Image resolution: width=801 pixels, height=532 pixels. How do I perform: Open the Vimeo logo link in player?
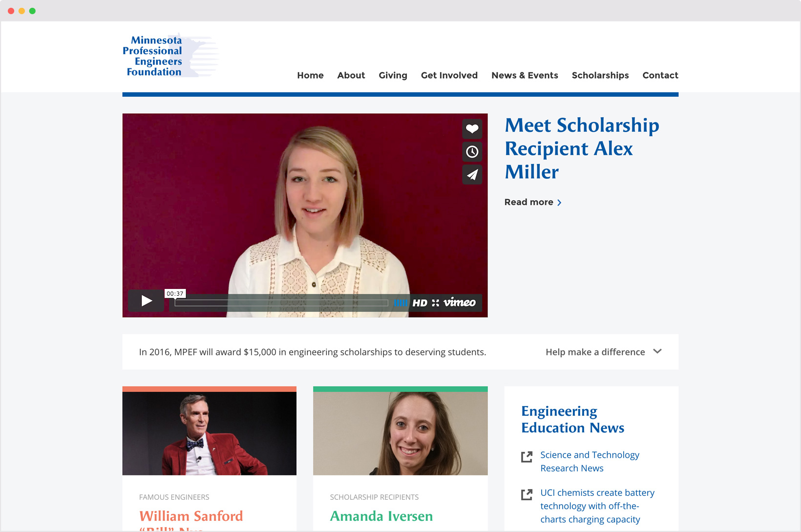pos(459,303)
